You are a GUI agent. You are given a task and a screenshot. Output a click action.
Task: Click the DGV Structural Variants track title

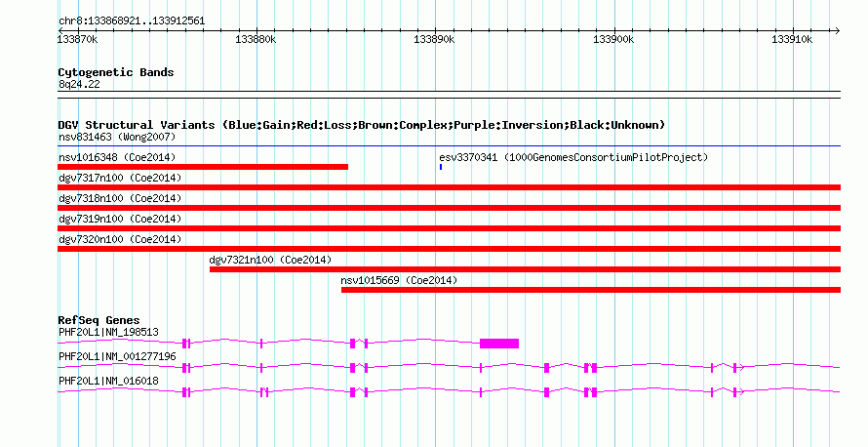click(362, 125)
